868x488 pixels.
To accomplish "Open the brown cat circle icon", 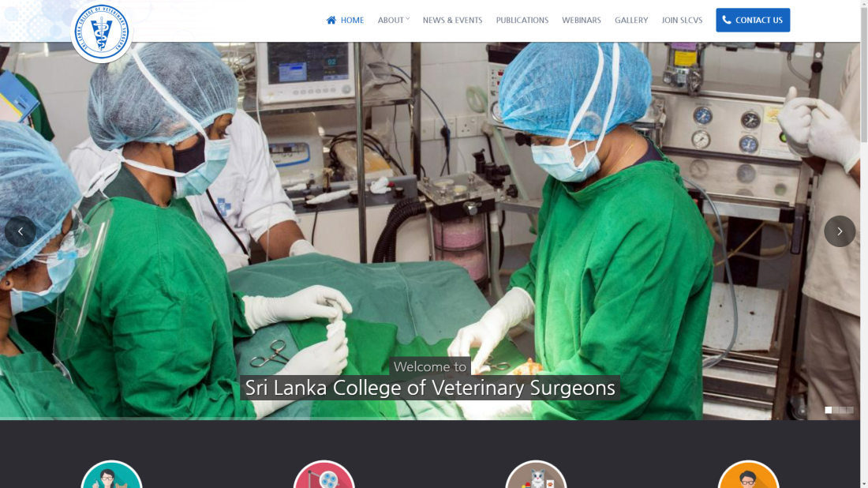I will tap(536, 474).
